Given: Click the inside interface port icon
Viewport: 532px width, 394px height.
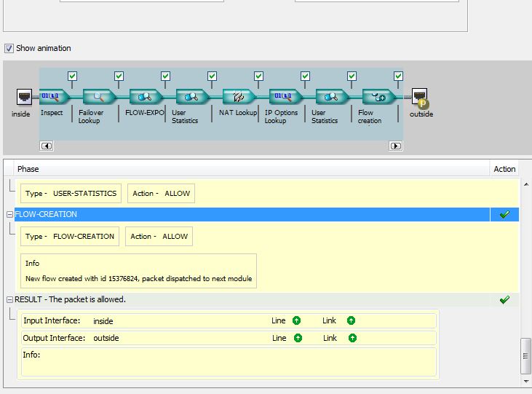Looking at the screenshot, I should pos(24,97).
